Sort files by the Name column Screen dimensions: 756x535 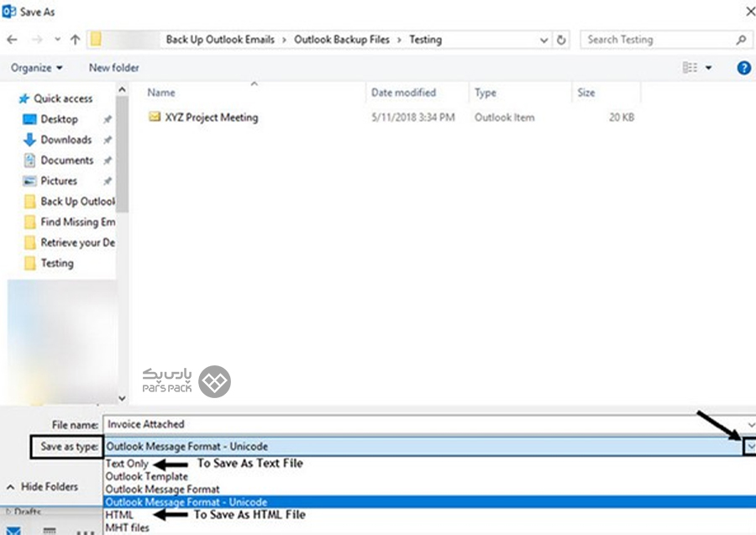tap(161, 92)
